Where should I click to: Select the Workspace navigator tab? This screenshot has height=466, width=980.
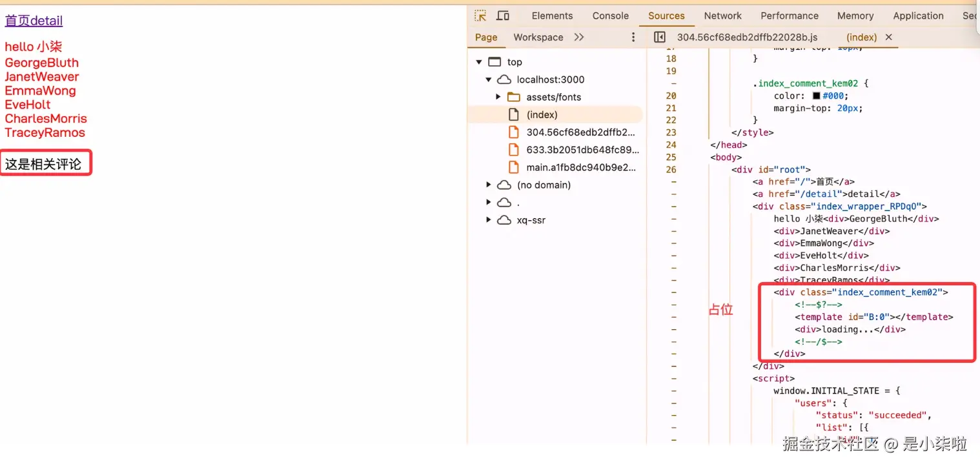(538, 37)
